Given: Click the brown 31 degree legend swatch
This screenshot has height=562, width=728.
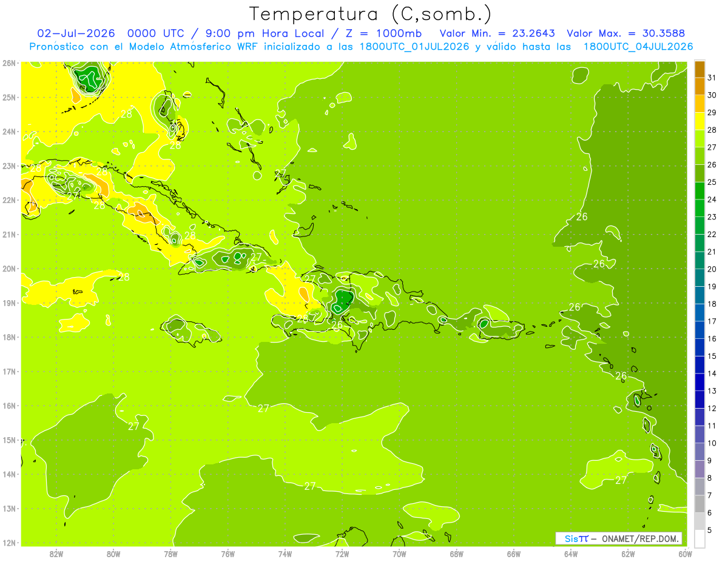Looking at the screenshot, I should tap(699, 70).
